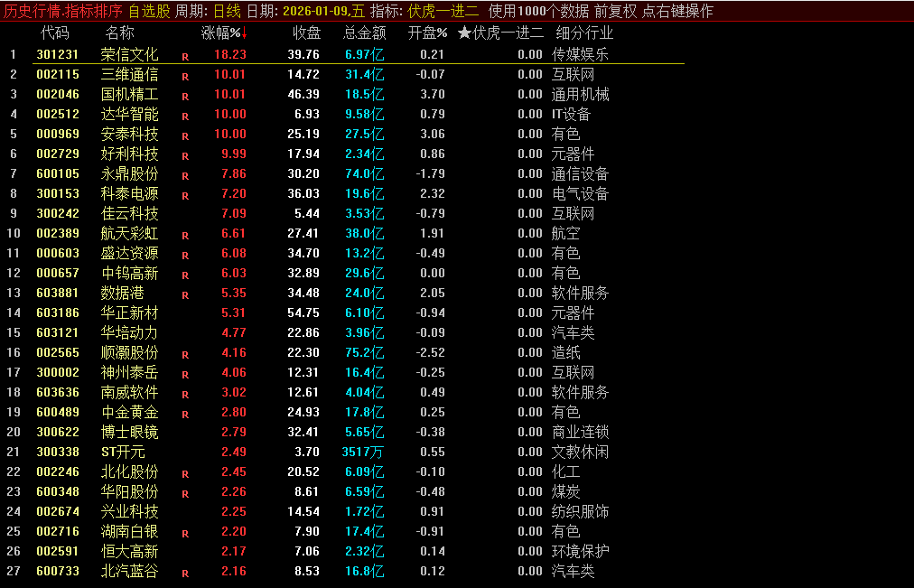Click the R marker beside 南威软件
The width and height of the screenshot is (914, 588).
185,395
